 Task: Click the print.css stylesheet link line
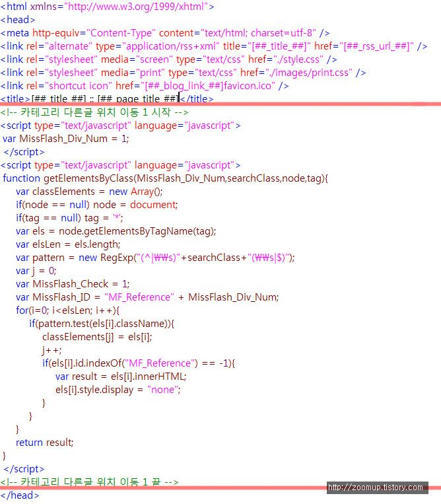pyautogui.click(x=183, y=73)
